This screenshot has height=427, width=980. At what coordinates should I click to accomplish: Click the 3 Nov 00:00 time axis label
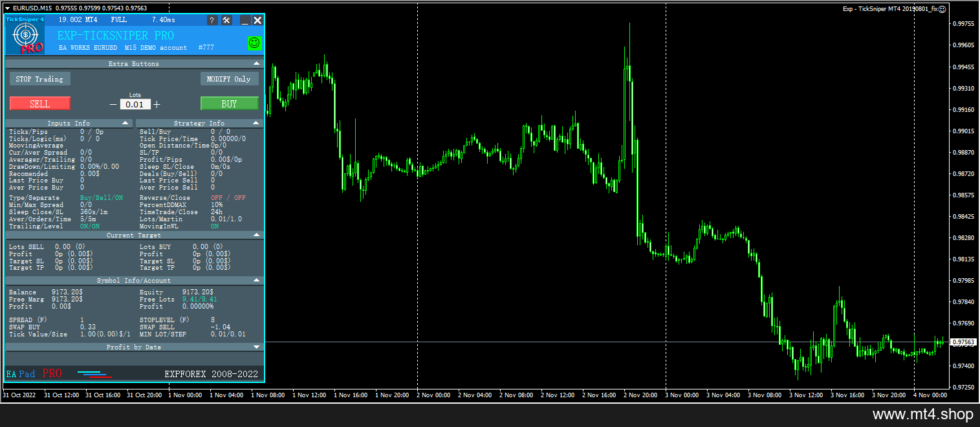[x=681, y=395]
